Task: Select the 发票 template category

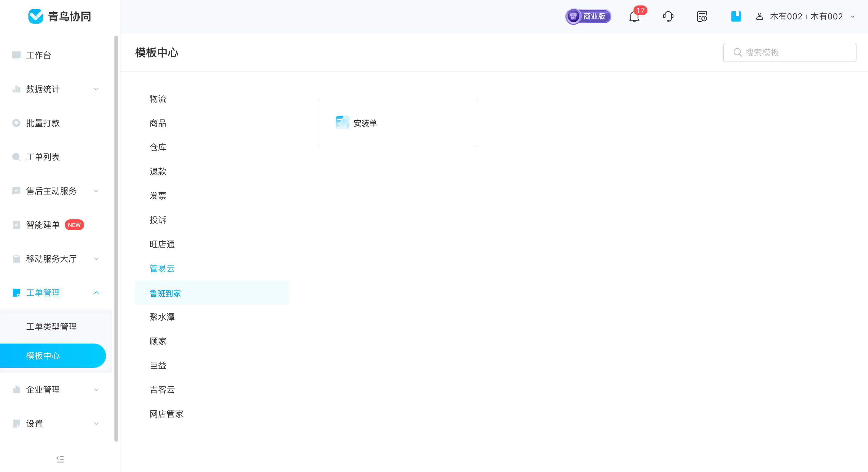Action: (212, 196)
